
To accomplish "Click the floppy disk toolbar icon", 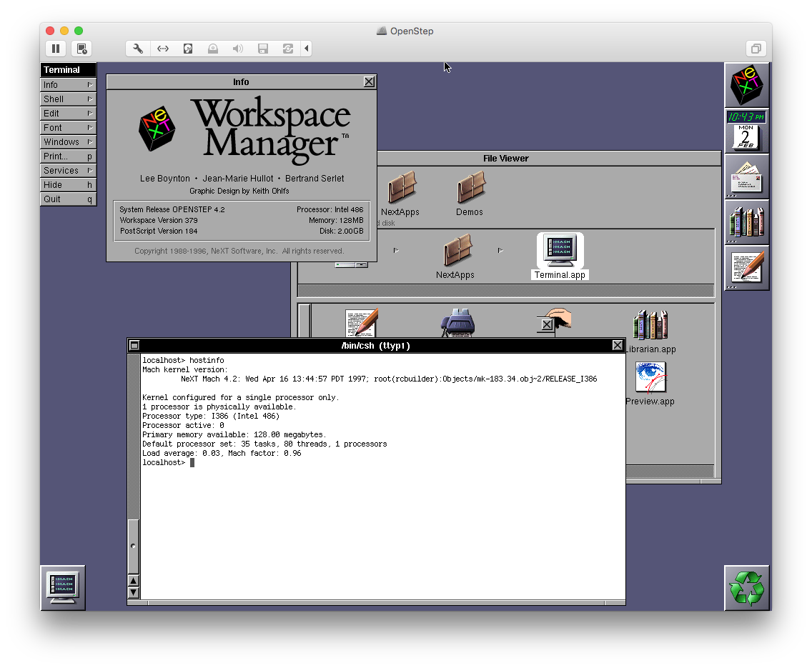I will [x=263, y=49].
